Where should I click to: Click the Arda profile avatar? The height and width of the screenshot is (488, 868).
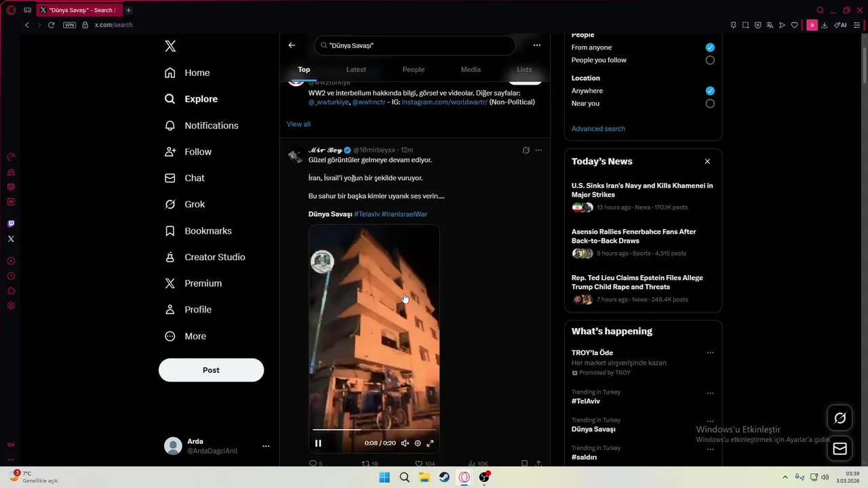[x=174, y=446]
